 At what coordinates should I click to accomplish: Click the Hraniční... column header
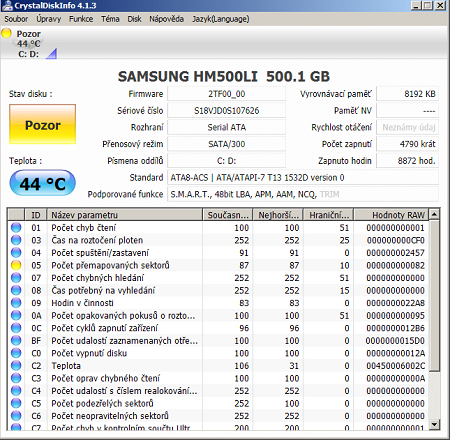click(x=329, y=215)
